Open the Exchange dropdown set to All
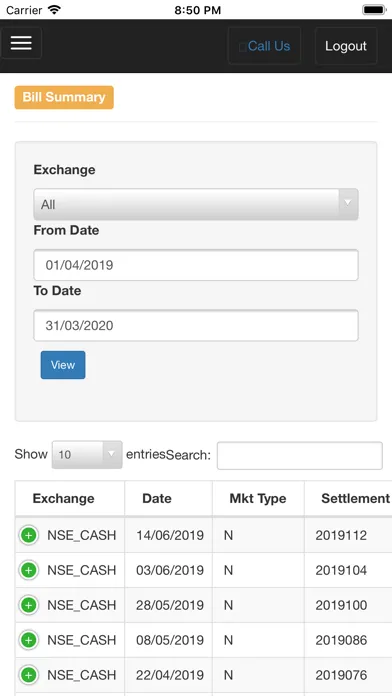Viewport: 392px width, 696px height. tap(196, 204)
